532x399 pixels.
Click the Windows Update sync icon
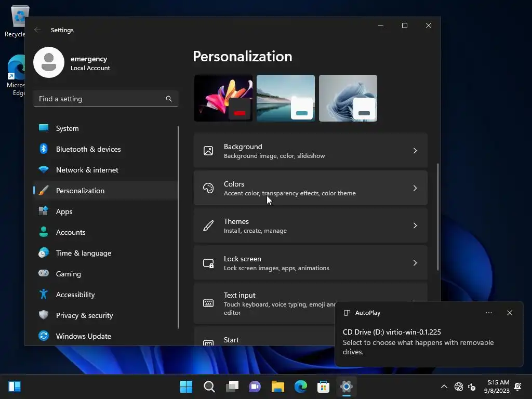coord(44,336)
